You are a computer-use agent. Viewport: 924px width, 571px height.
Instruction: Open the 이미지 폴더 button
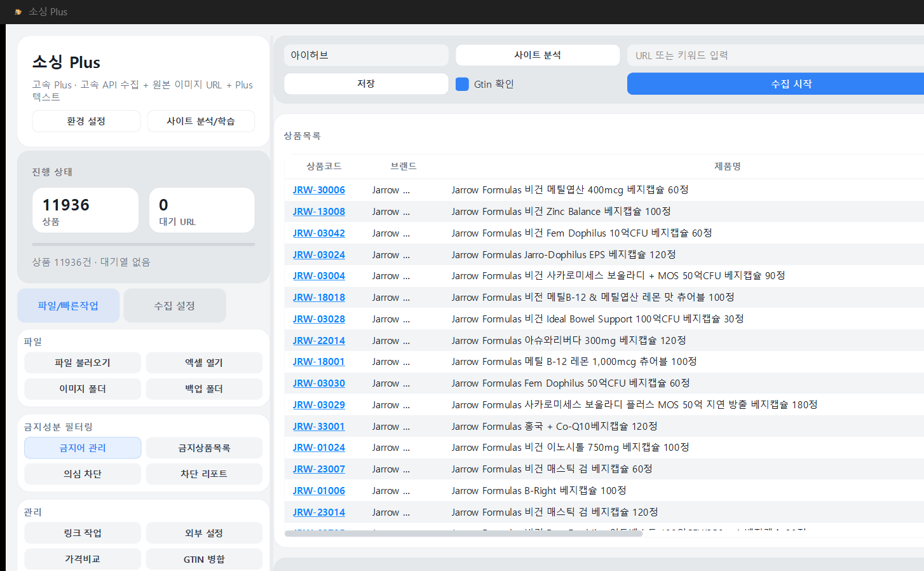pos(83,389)
